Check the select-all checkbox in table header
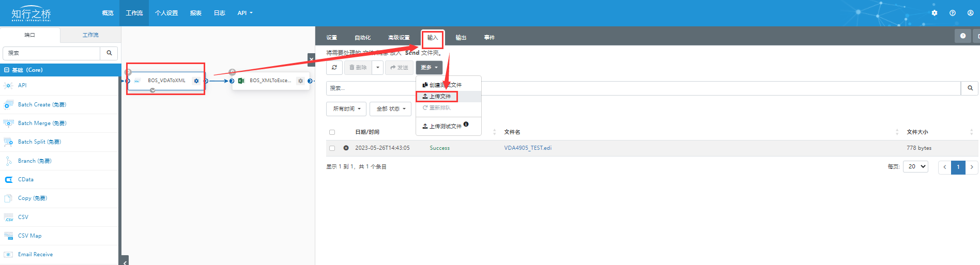Screen dimensions: 980x265 pyautogui.click(x=332, y=132)
